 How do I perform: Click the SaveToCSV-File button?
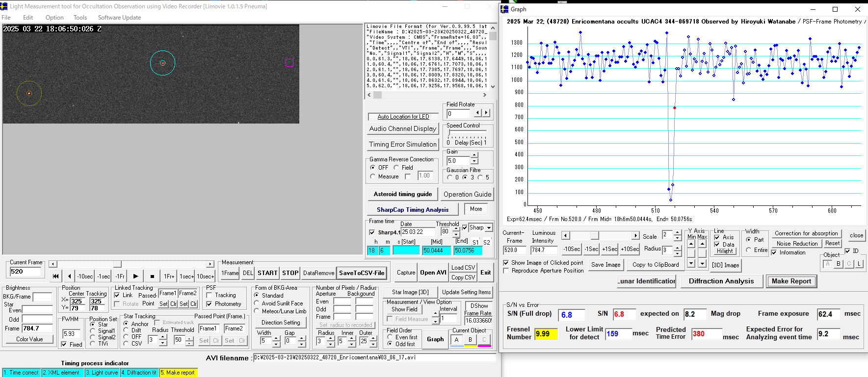[362, 273]
